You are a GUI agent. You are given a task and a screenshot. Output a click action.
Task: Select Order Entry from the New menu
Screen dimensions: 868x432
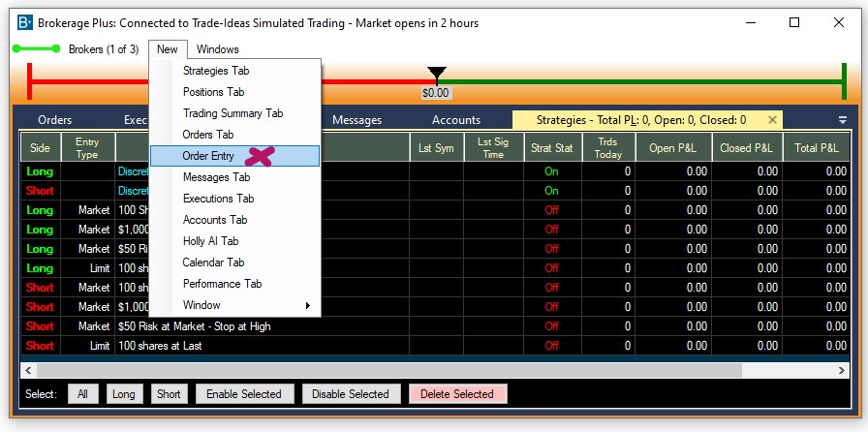[208, 156]
